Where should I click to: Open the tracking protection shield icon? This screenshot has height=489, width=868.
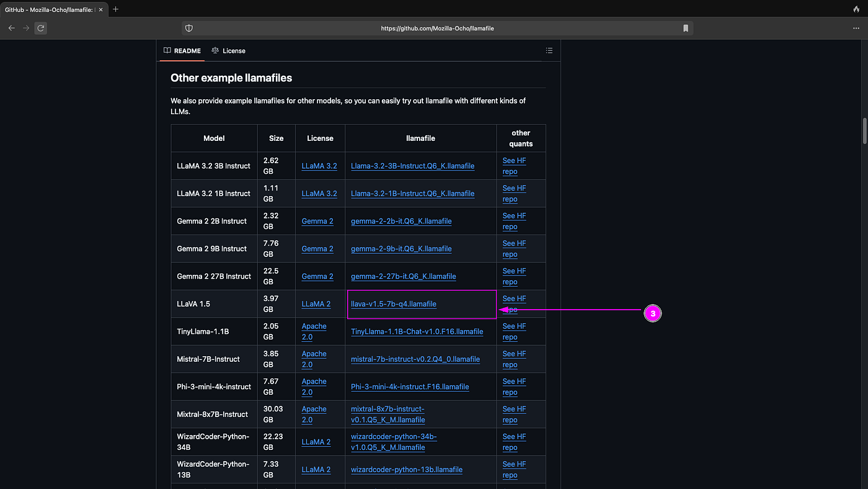click(x=189, y=28)
